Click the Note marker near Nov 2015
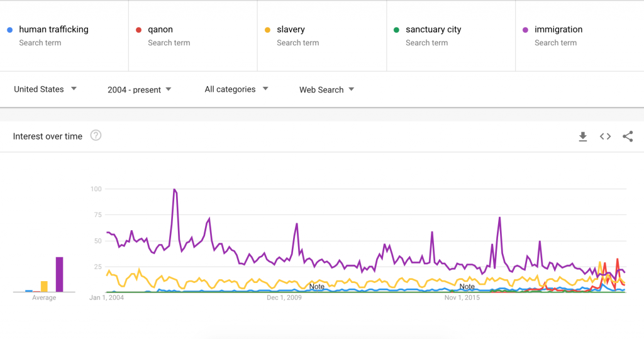This screenshot has width=644, height=339. pyautogui.click(x=467, y=287)
